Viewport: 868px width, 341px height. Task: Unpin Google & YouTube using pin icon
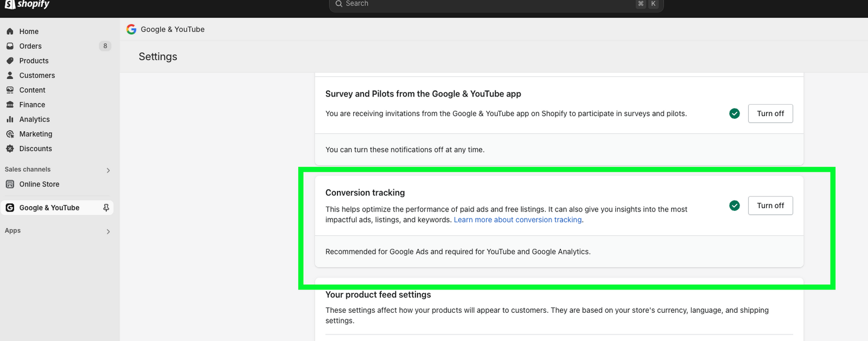click(x=106, y=208)
